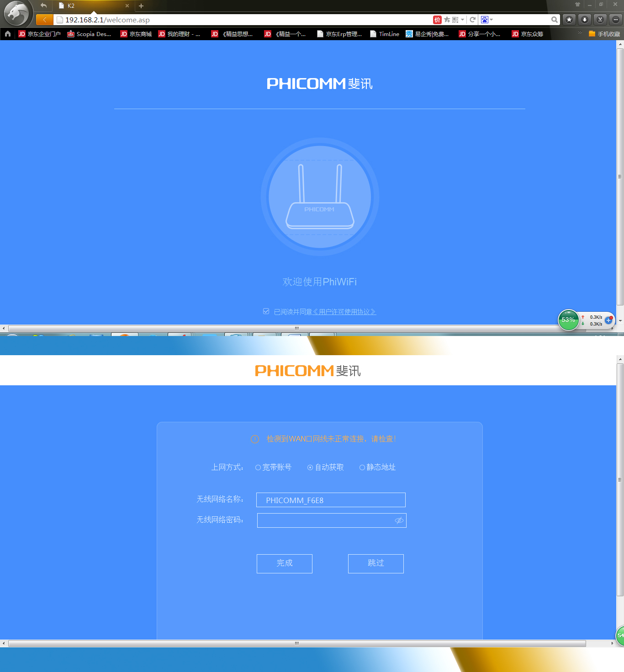Expand the address bar dropdown arrow
The height and width of the screenshot is (672, 624).
pyautogui.click(x=463, y=20)
